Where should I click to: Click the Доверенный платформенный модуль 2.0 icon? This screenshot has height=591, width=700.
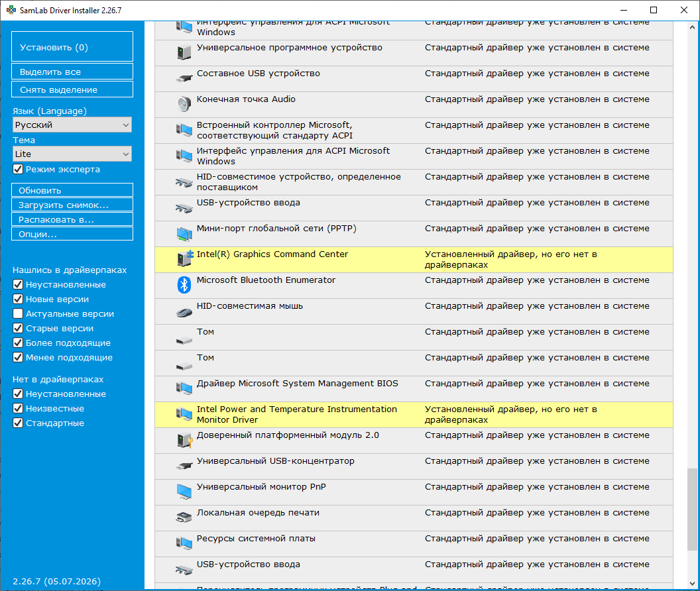pos(185,441)
